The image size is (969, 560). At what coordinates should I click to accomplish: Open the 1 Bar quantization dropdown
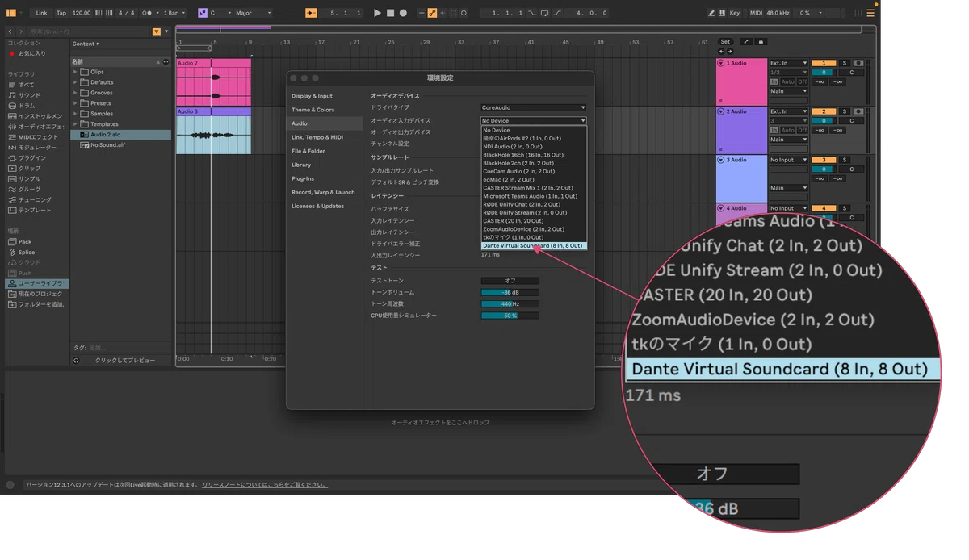click(174, 13)
